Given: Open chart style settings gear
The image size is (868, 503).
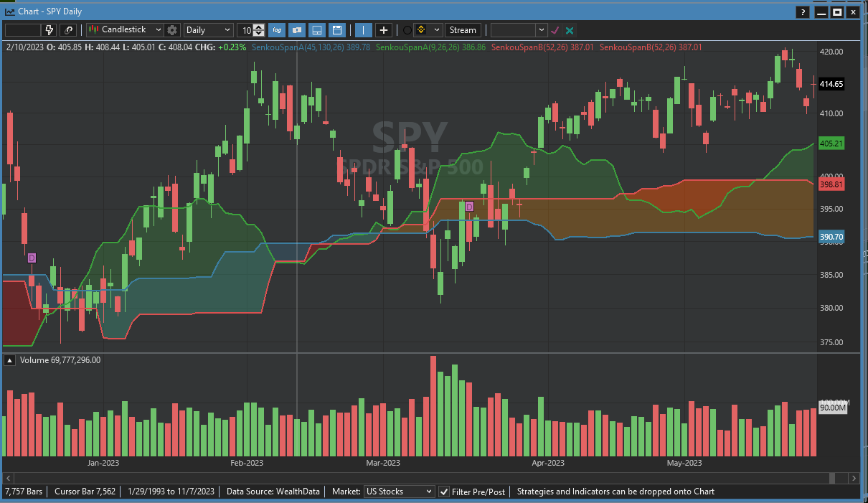Looking at the screenshot, I should [172, 30].
